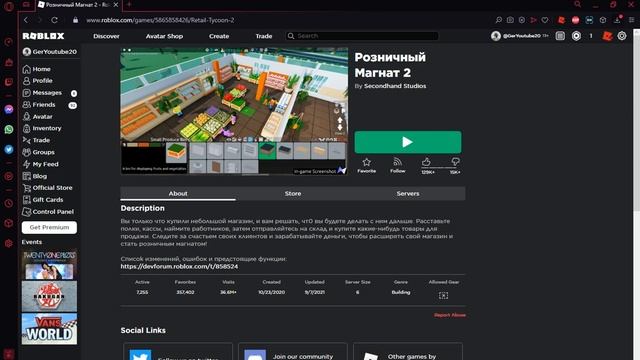This screenshot has width=640, height=360.
Task: Open Roblox settings gear icon
Action: point(622,36)
